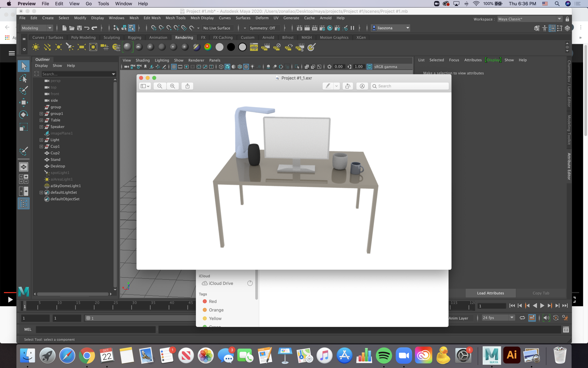
Task: Switch to the Poly Modeling shelf tab
Action: (x=83, y=37)
